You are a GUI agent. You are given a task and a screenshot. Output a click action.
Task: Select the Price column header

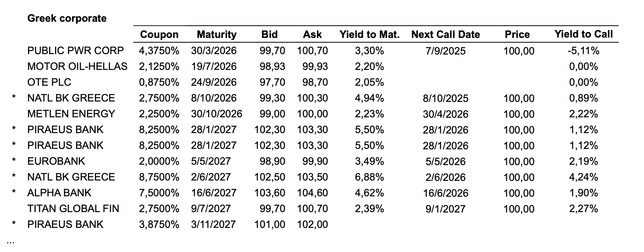pos(517,35)
